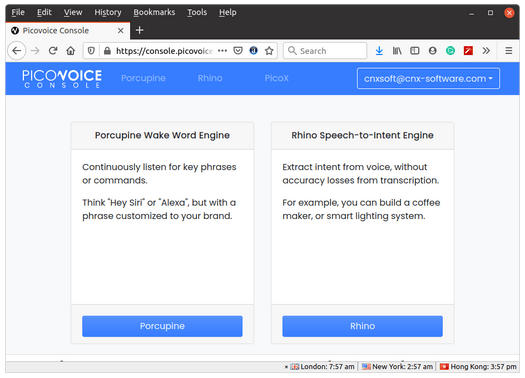Click the Hong Kong 3:57 pm clock
525x378 pixels.
pyautogui.click(x=478, y=367)
